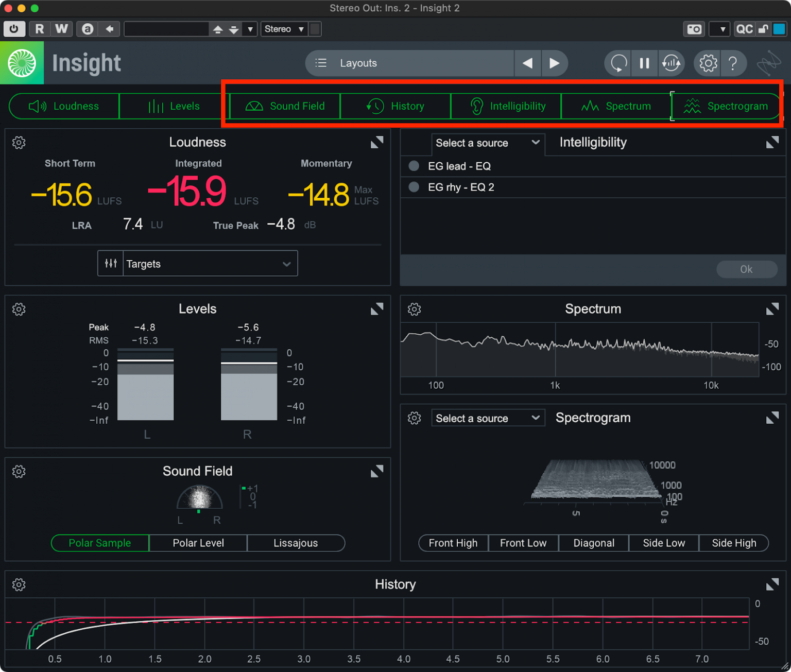The height and width of the screenshot is (672, 791).
Task: Open Insight help via the question mark icon
Action: tap(734, 63)
